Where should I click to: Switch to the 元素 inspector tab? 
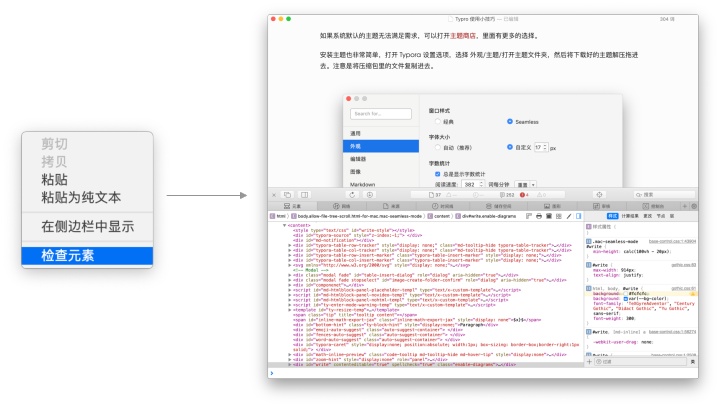coord(292,206)
